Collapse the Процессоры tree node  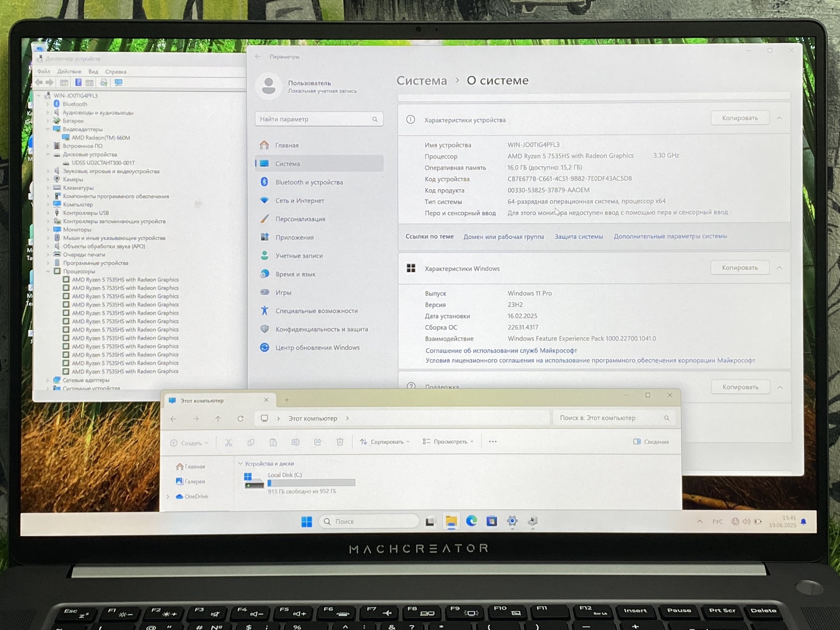point(48,271)
